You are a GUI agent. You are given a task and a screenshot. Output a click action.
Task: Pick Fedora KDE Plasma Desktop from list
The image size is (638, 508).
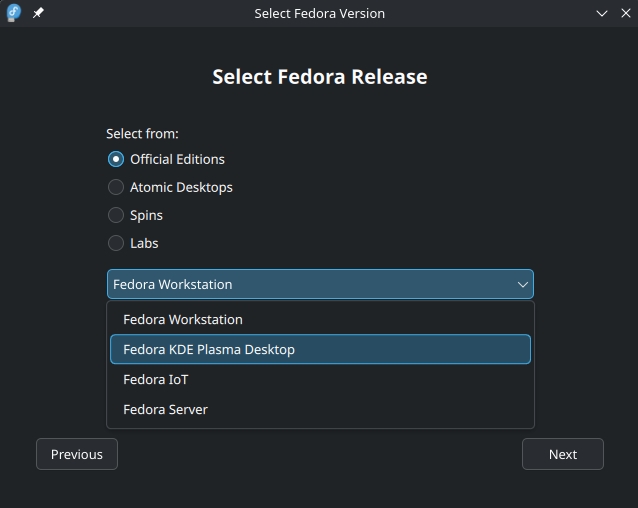coord(320,349)
